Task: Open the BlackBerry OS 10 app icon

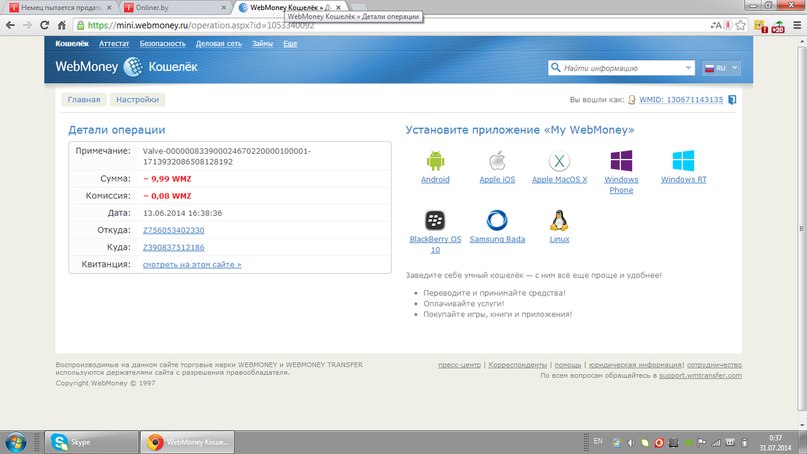Action: tap(435, 220)
